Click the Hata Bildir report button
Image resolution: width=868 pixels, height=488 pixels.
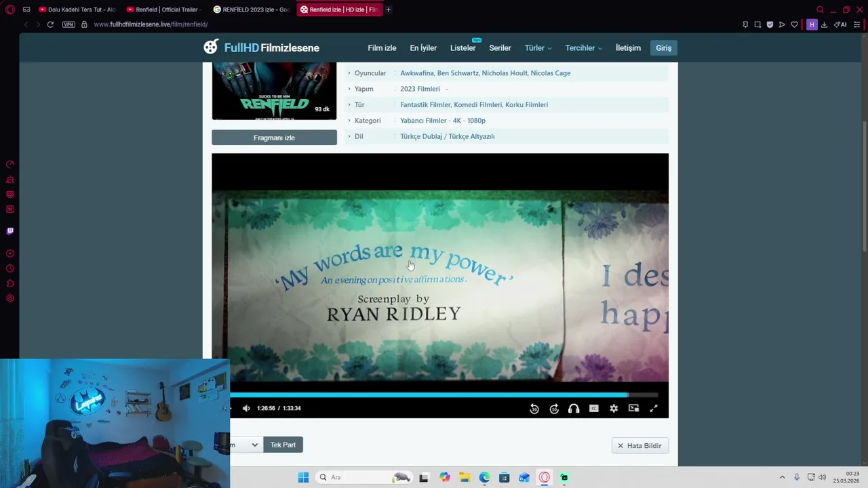tap(639, 445)
